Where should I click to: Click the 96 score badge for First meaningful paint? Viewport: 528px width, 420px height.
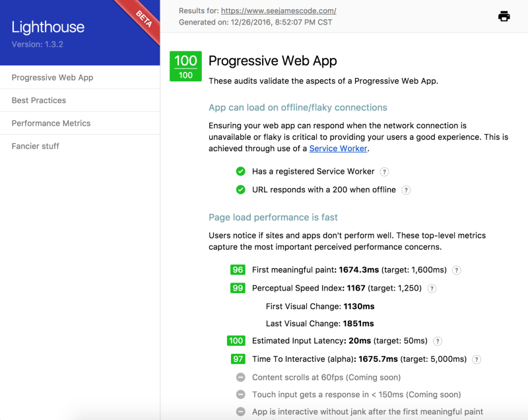238,270
